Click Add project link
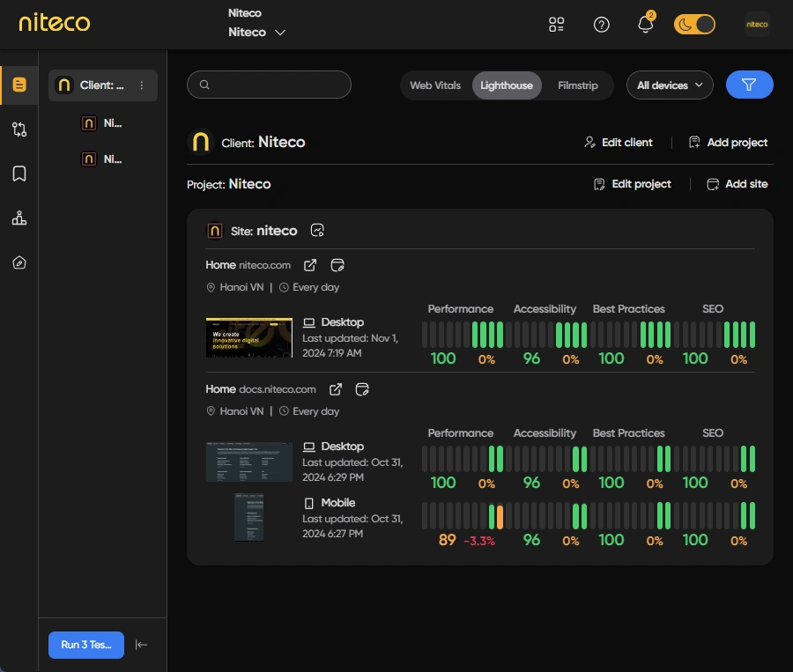The width and height of the screenshot is (793, 672). tap(728, 143)
